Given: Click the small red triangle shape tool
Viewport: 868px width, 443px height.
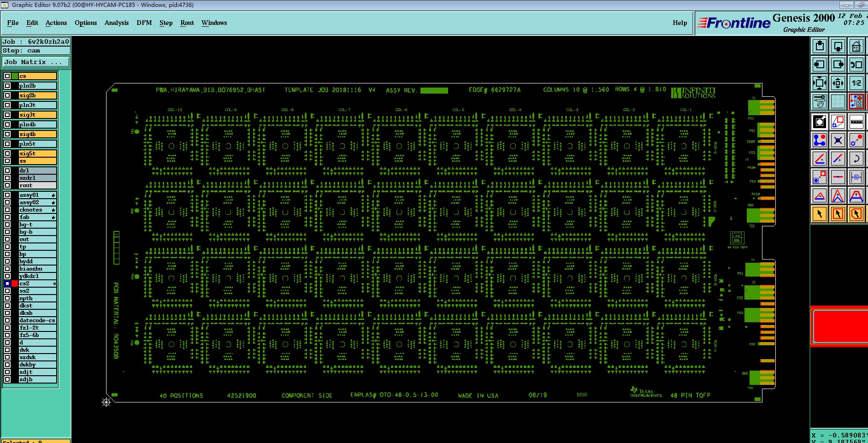Looking at the screenshot, I should click(x=820, y=195).
